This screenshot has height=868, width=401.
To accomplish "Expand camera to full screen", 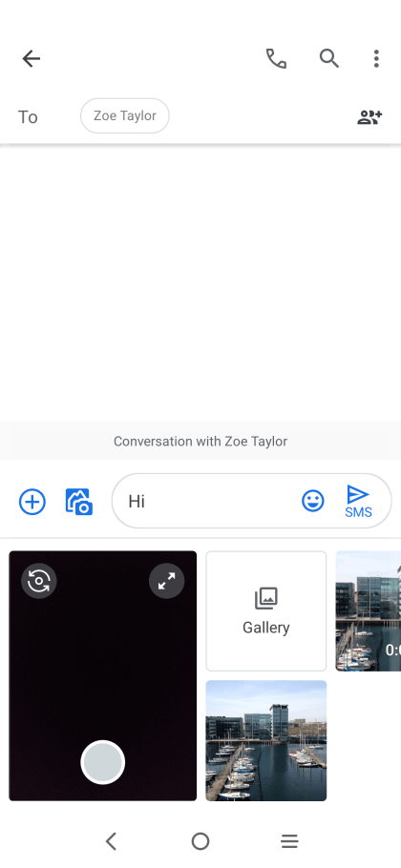I will point(167,581).
